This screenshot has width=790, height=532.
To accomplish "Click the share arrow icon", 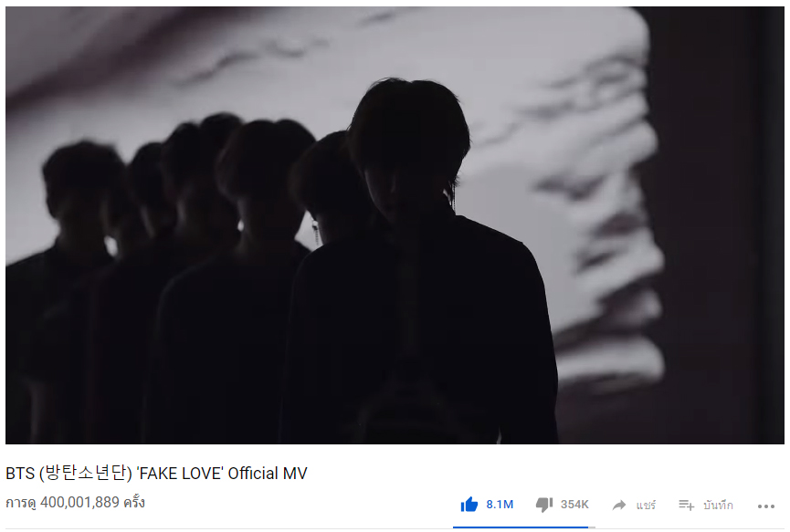I will click(x=619, y=505).
